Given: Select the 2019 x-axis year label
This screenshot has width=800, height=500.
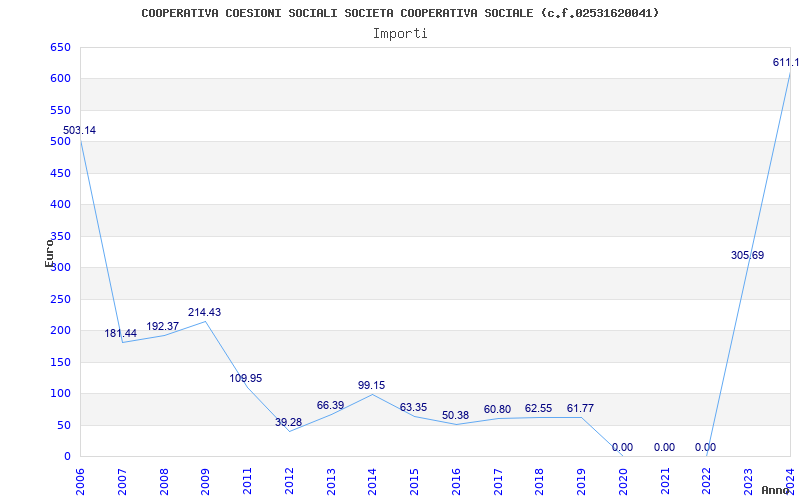Looking at the screenshot, I should (x=581, y=482).
